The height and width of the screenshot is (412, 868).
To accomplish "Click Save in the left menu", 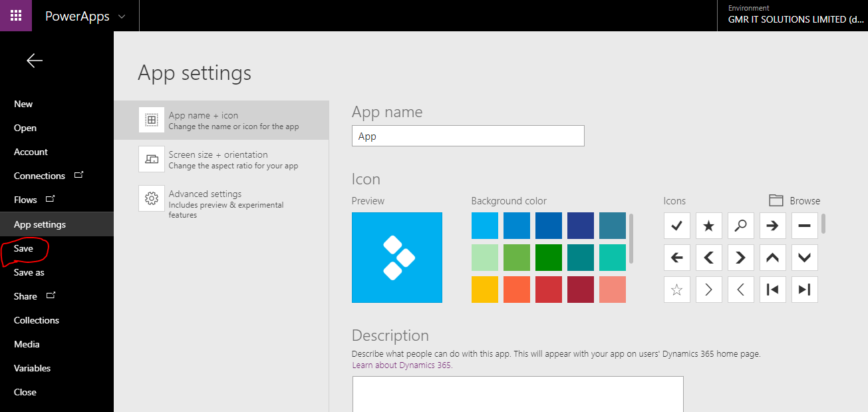I will point(23,248).
